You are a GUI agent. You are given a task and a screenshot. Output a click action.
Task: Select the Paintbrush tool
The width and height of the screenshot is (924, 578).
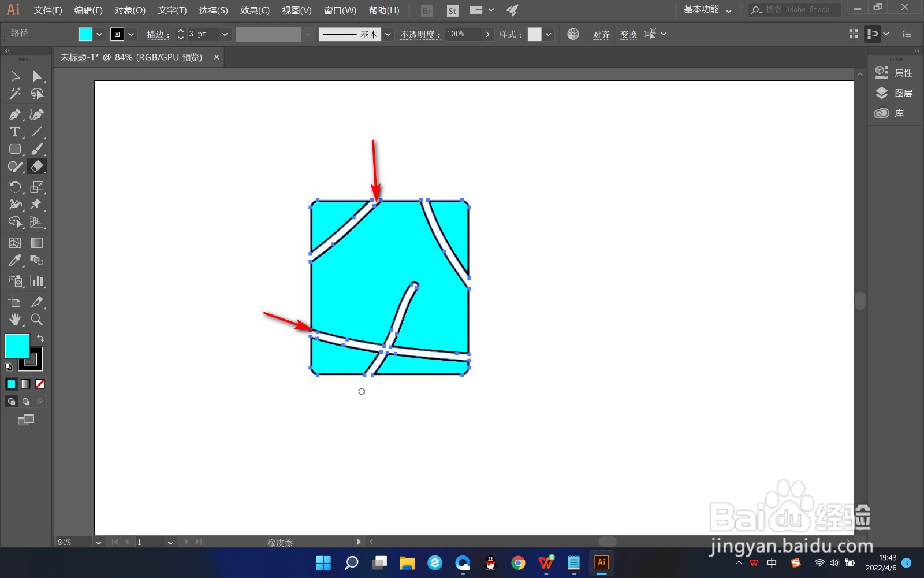click(x=37, y=149)
